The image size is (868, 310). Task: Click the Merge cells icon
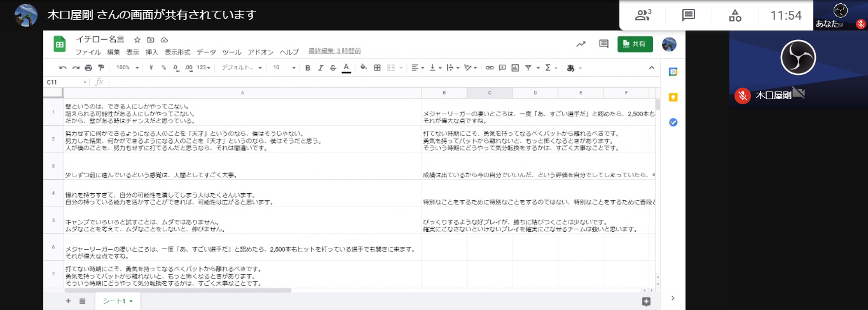(391, 67)
